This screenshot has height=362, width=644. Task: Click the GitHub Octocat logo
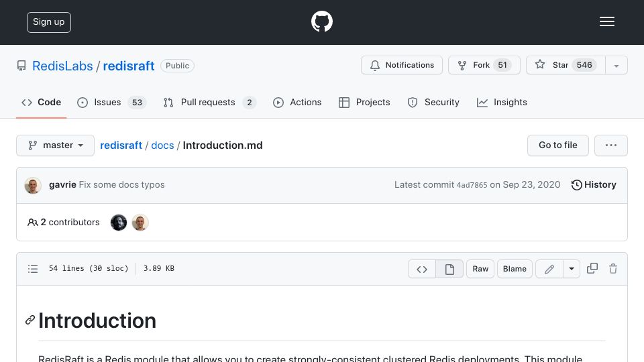[x=321, y=21]
